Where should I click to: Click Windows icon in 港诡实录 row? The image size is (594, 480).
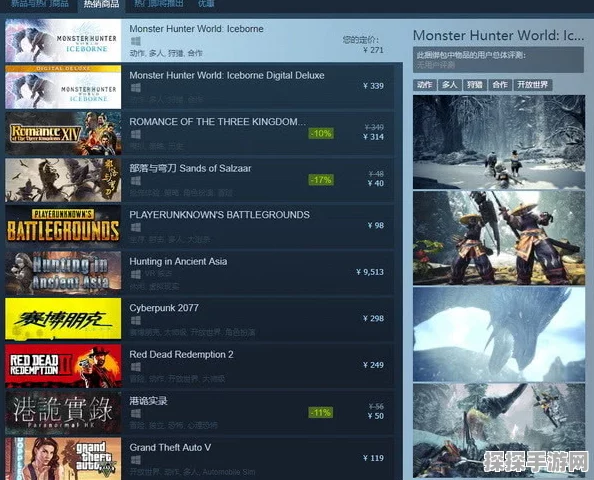(x=136, y=413)
